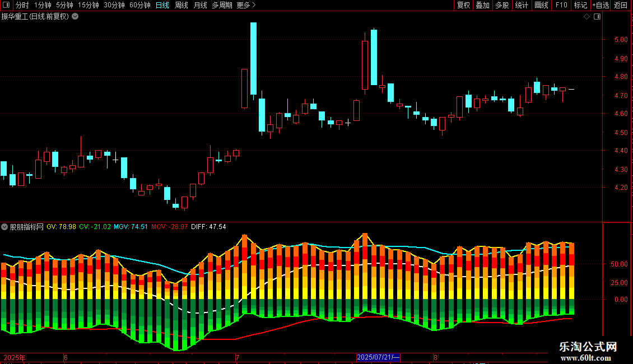
Task: Select the 15分钟 period tab
Action: pyautogui.click(x=89, y=5)
